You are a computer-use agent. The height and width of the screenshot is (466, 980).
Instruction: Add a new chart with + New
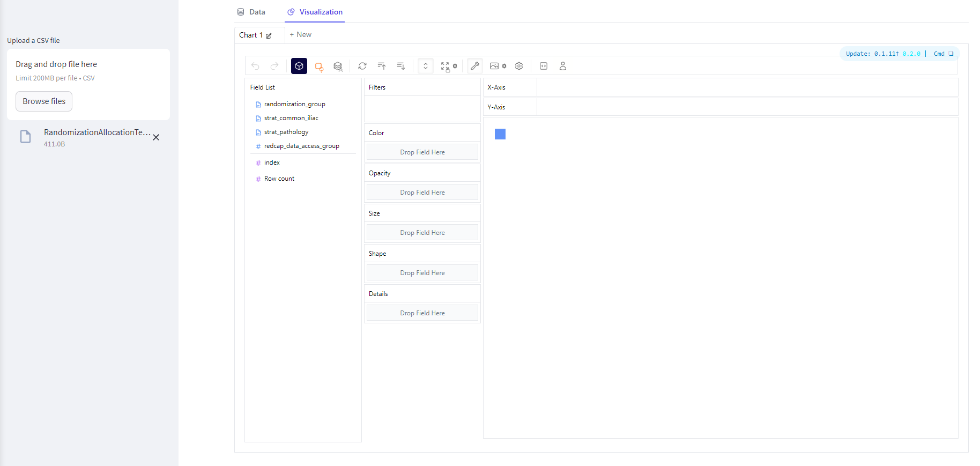click(301, 35)
